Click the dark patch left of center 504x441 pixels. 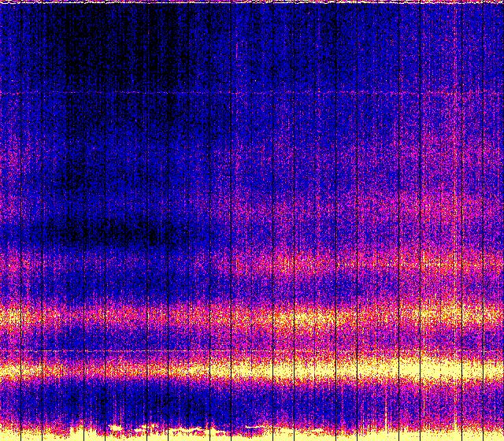[118, 232]
